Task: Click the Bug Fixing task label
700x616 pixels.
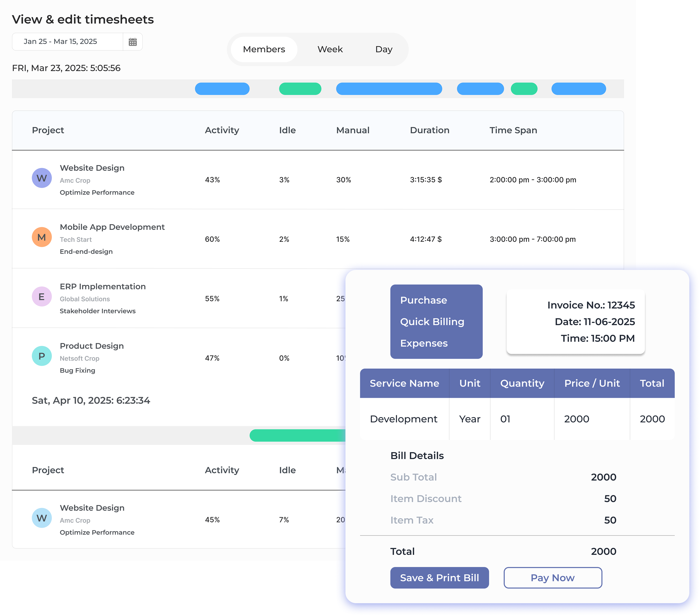Action: click(77, 370)
